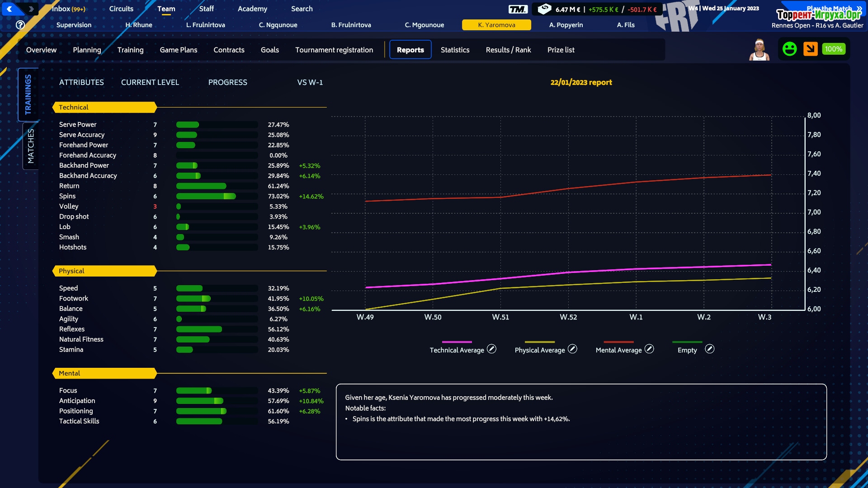Click the forward arrow navigation icon
The width and height of the screenshot is (868, 488).
pos(31,9)
